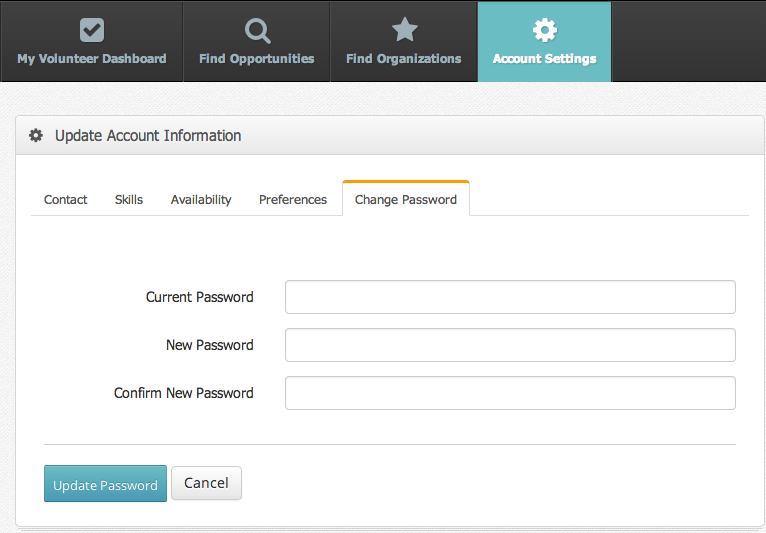Click the magnifying glass search icon

[257, 31]
